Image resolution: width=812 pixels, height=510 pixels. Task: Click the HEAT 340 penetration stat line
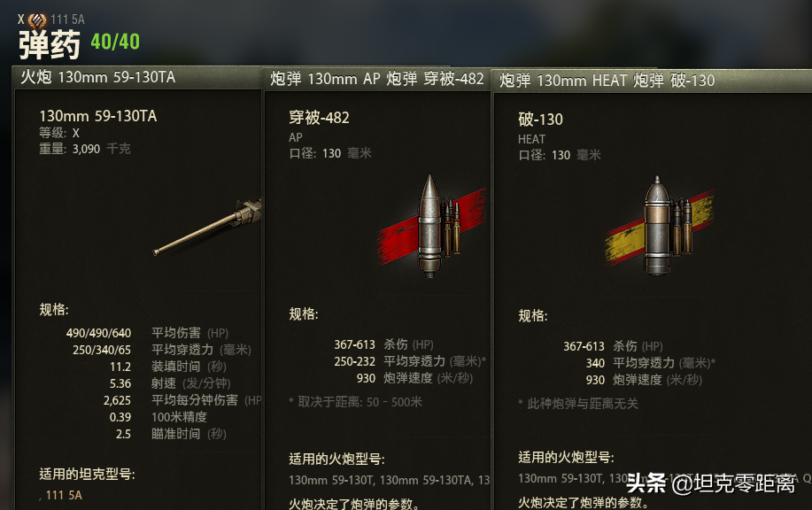tap(651, 363)
